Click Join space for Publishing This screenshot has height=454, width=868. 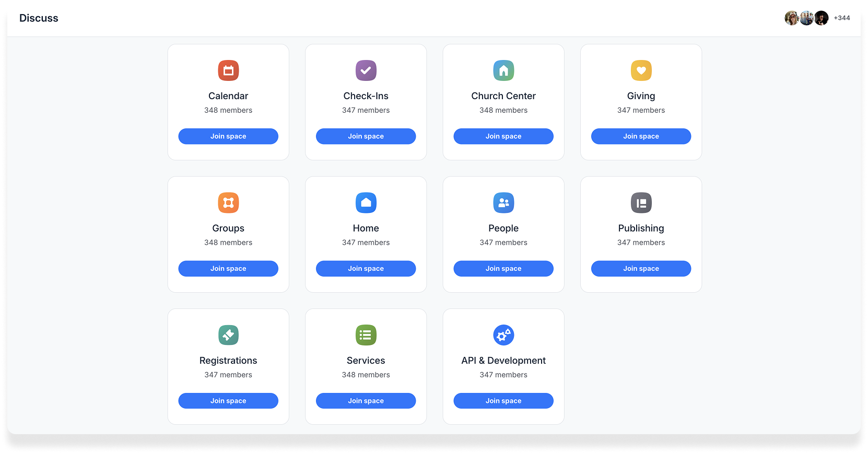tap(641, 269)
